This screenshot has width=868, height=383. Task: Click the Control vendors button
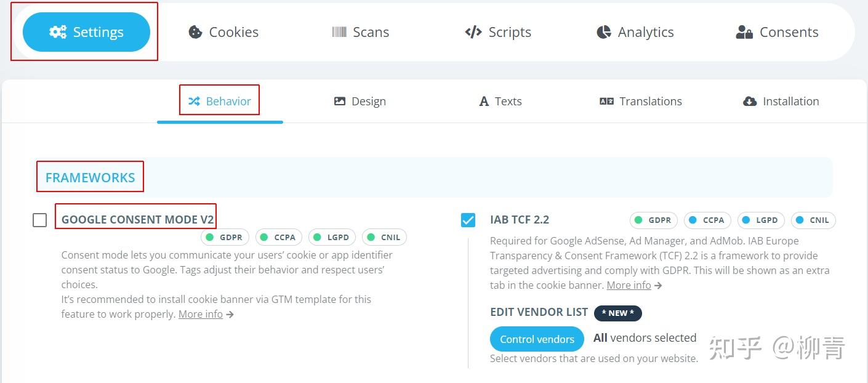536,339
